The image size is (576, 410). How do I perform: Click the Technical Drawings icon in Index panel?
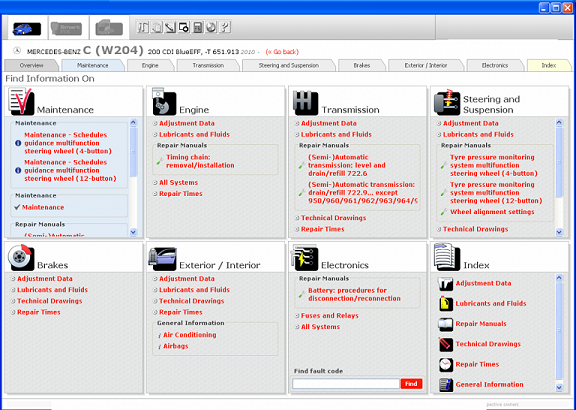pos(446,344)
